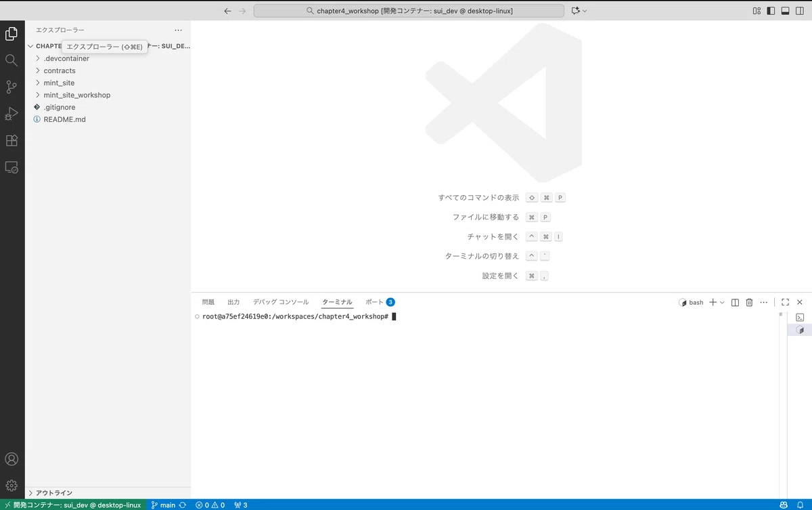Open notifications bell in status bar

tap(800, 505)
